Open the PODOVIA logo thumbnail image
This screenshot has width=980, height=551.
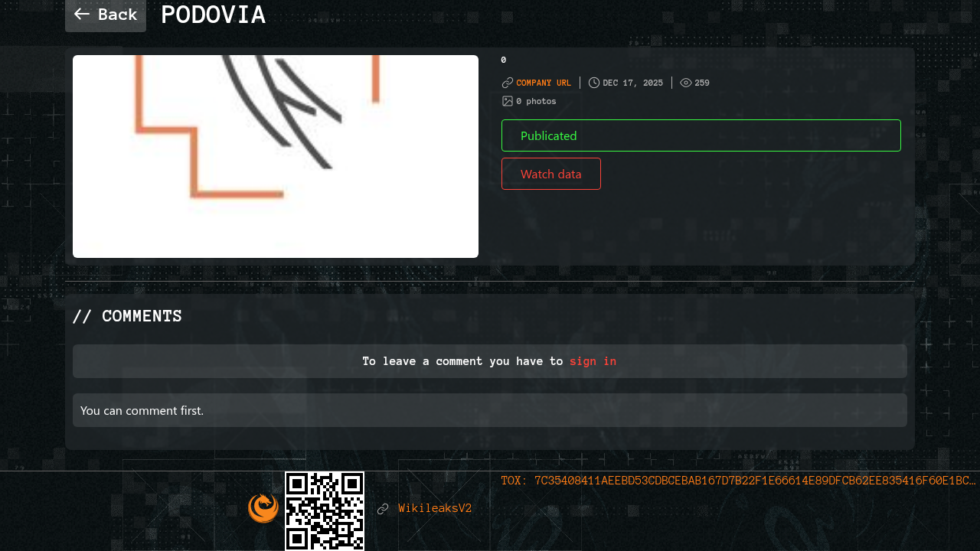pyautogui.click(x=276, y=156)
